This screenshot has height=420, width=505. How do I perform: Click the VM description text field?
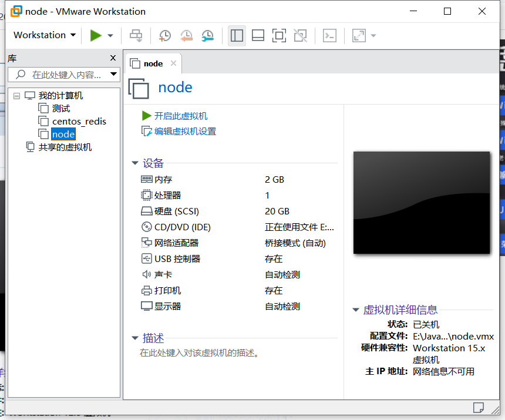click(x=200, y=353)
